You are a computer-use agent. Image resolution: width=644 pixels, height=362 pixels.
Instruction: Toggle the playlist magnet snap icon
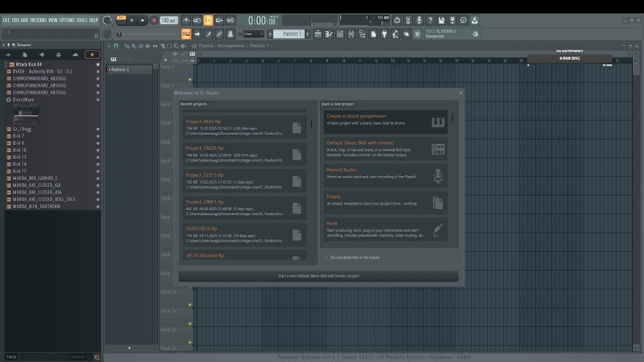(116, 46)
